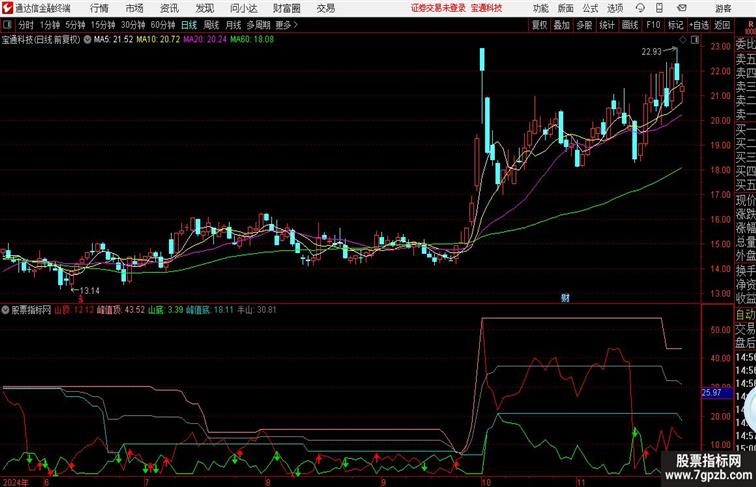
Task: Click the MA20: 20.24 label
Action: click(x=205, y=40)
